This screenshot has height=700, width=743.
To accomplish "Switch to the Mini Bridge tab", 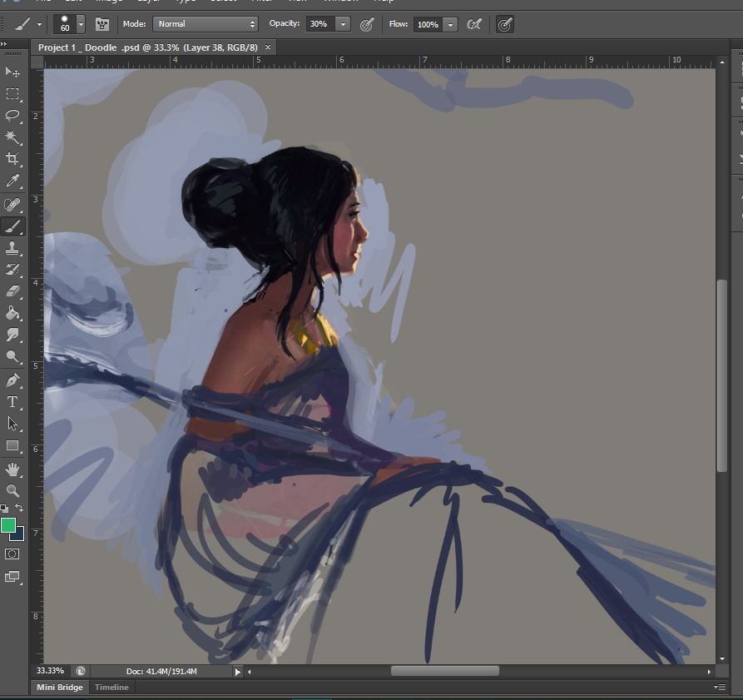I will tap(60, 688).
